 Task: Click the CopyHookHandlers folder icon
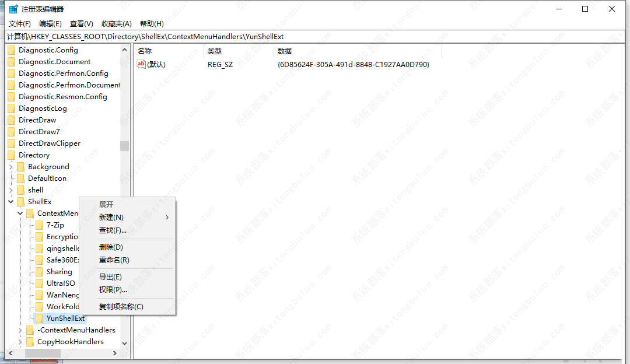(x=30, y=342)
